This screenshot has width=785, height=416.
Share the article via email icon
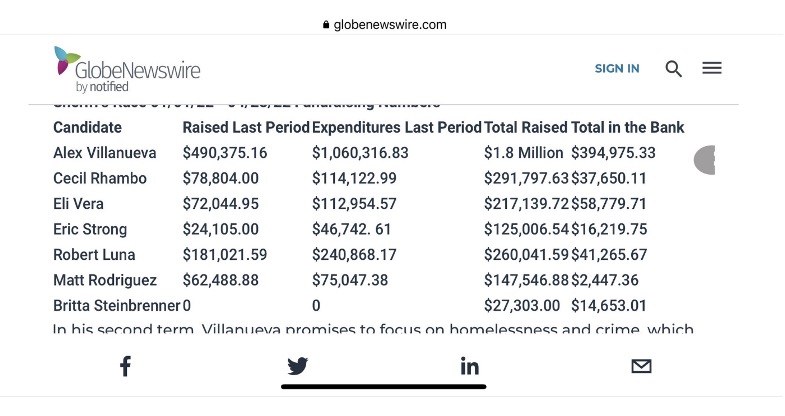coord(641,366)
